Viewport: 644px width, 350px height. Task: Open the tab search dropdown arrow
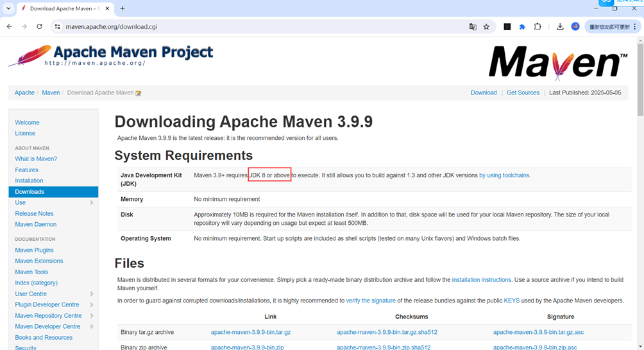(x=8, y=8)
